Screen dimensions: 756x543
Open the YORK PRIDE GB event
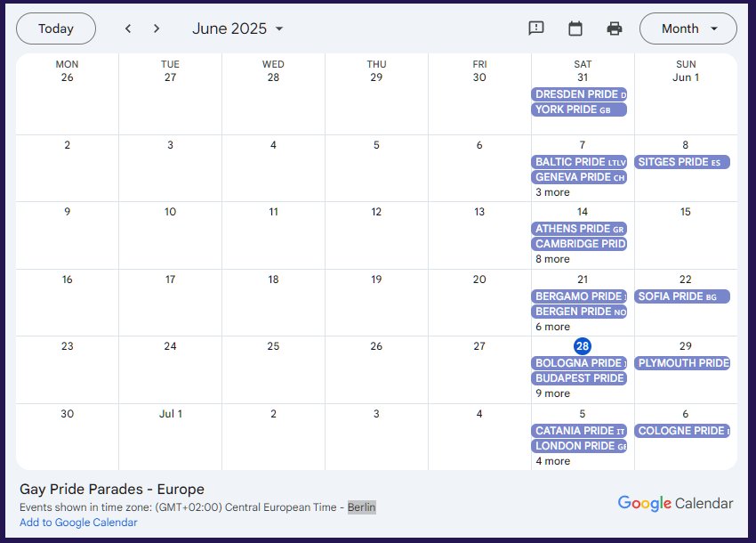[579, 109]
